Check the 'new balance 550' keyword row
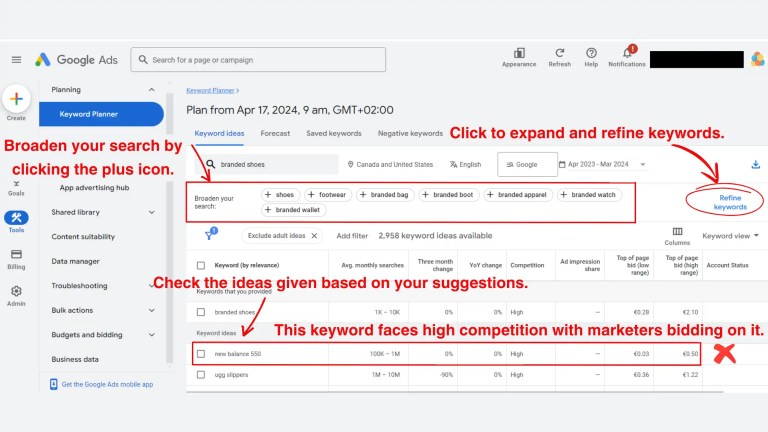This screenshot has width=768, height=432. pos(201,354)
